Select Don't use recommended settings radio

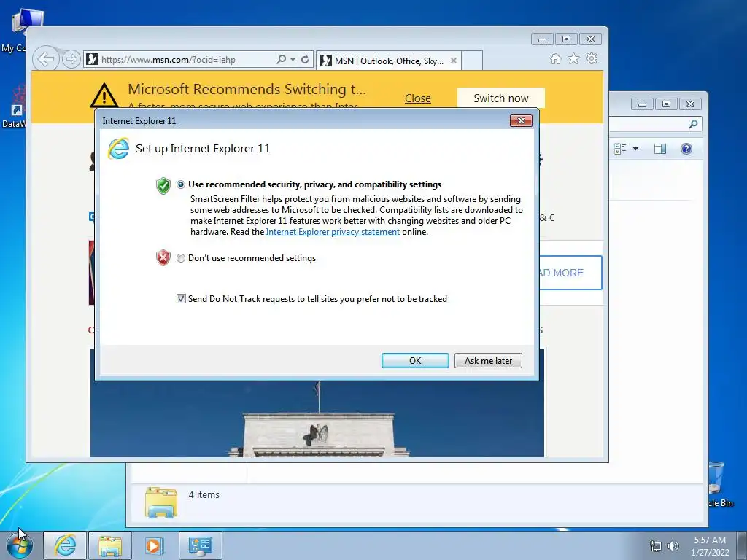[181, 258]
